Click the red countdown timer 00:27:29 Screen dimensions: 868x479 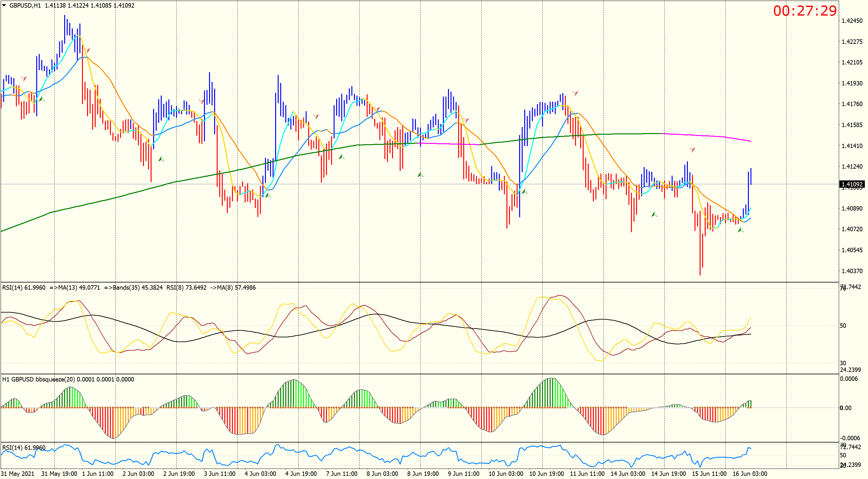pyautogui.click(x=804, y=11)
